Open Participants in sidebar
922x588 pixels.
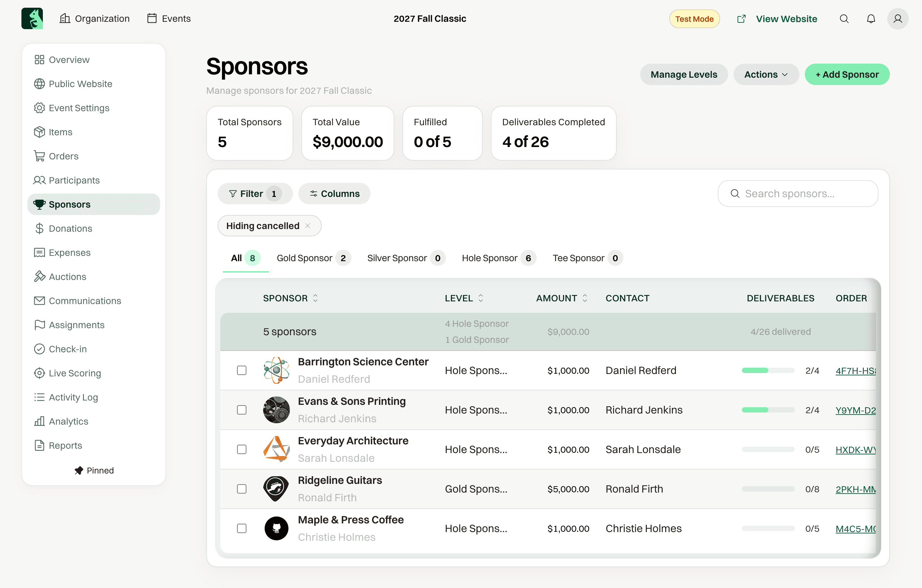coord(94,180)
